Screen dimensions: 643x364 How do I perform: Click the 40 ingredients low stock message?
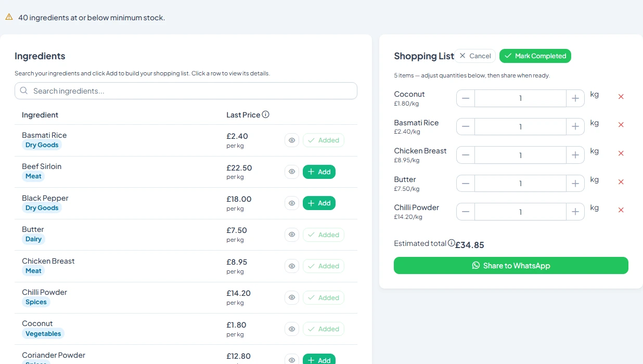click(92, 18)
